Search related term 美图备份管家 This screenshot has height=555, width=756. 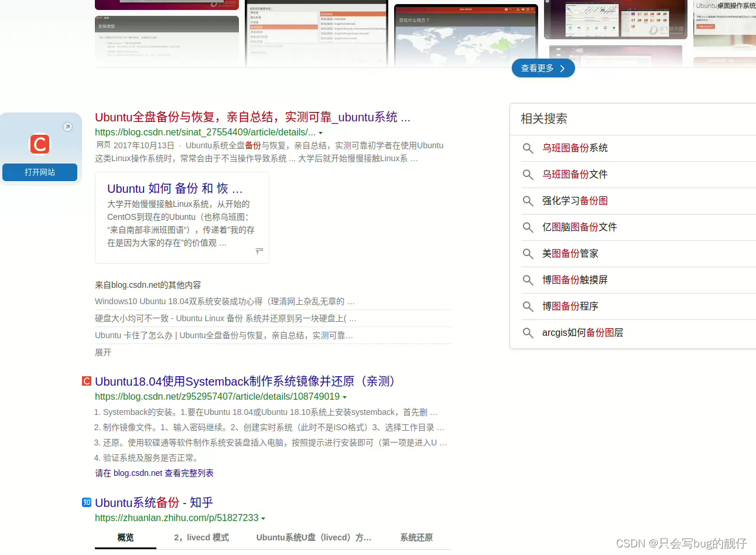(570, 253)
